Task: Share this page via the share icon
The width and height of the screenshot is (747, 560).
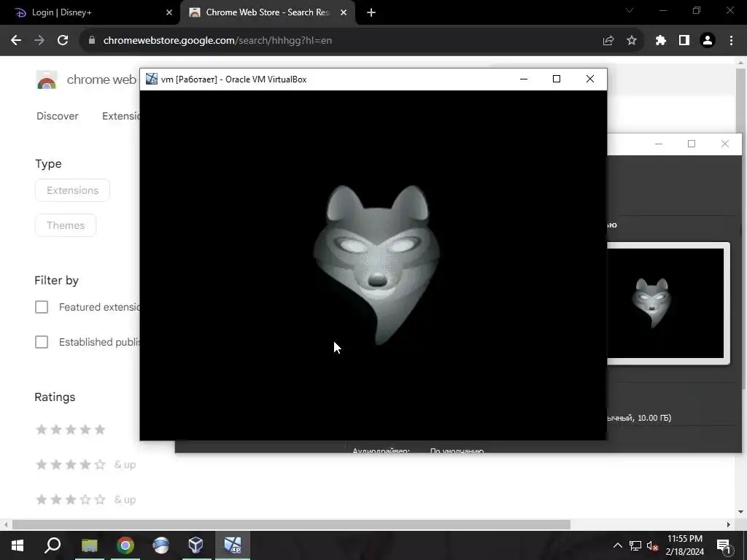Action: [608, 41]
